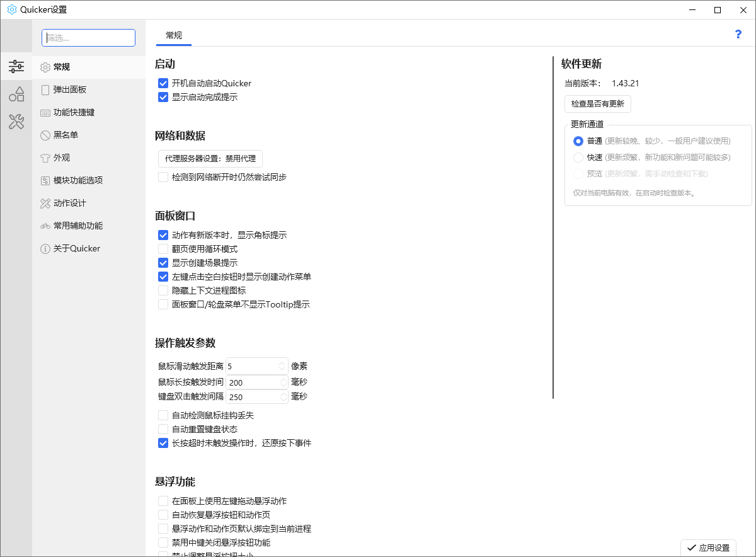The height and width of the screenshot is (557, 756).
Task: Enable 自动检测鼠标挂钩丢失
Action: tap(163, 415)
